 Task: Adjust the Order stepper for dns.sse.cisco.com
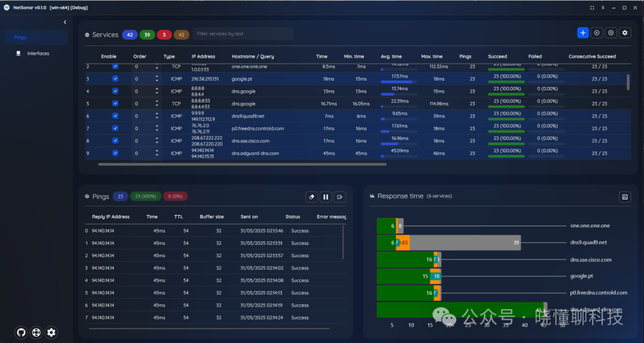point(157,141)
